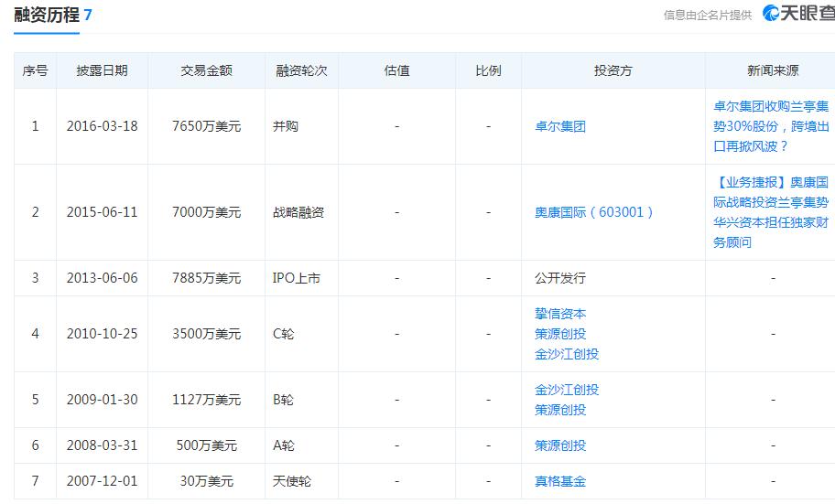Open the 真格基金 investor link
The image size is (835, 504).
(x=559, y=481)
